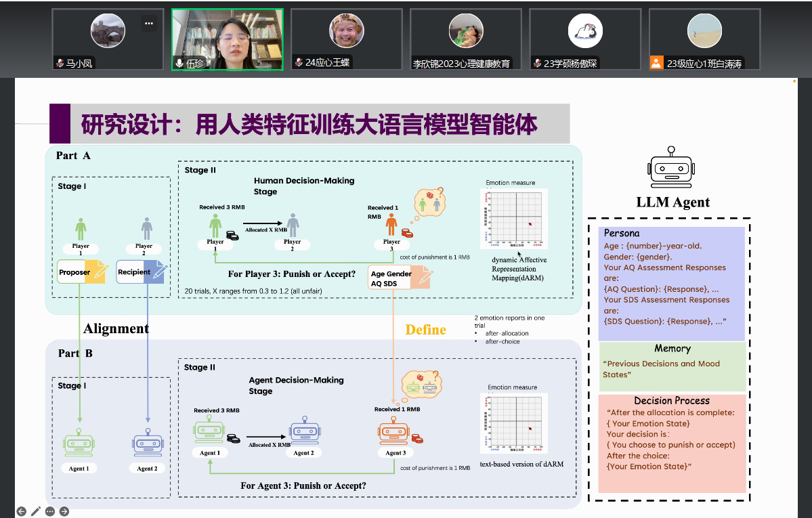Click the LLM Agent robot icon on slide
This screenshot has width=812, height=518.
coord(670,168)
